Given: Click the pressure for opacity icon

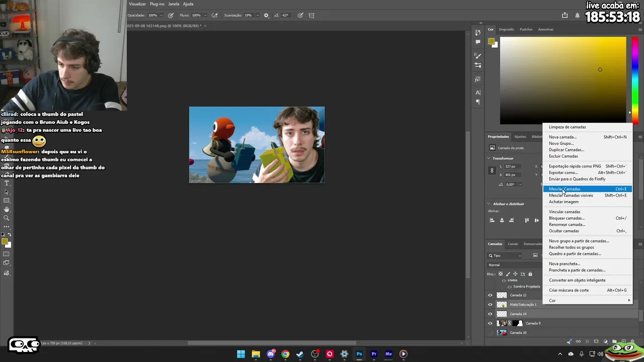Looking at the screenshot, I should [x=171, y=15].
